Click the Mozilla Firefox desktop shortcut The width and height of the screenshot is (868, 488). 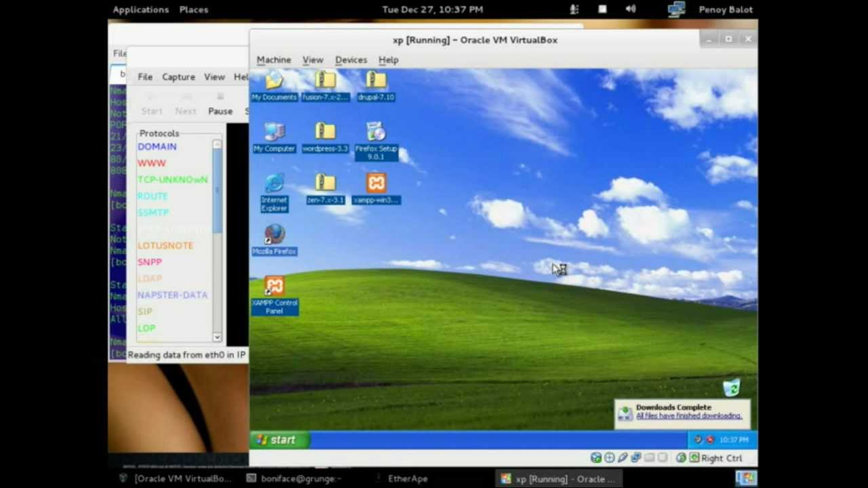tap(274, 241)
